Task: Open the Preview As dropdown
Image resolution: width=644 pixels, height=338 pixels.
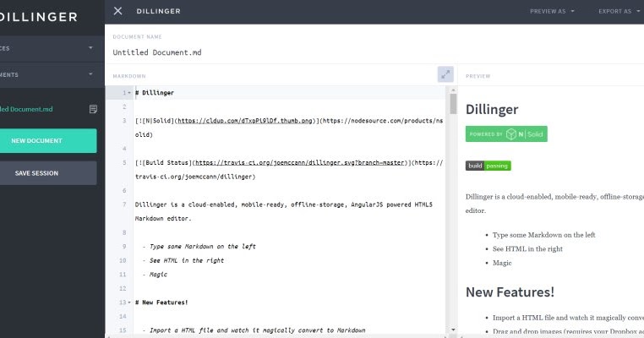Action: click(x=552, y=11)
